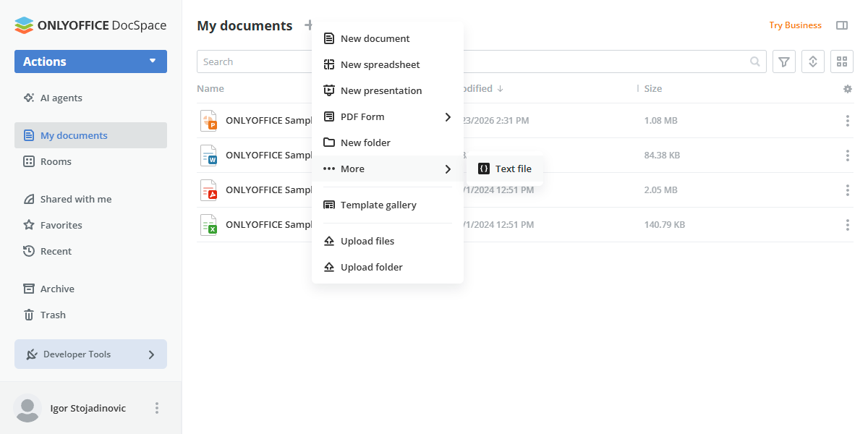Click the search magnifier icon
This screenshot has height=434, width=868.
pos(755,61)
